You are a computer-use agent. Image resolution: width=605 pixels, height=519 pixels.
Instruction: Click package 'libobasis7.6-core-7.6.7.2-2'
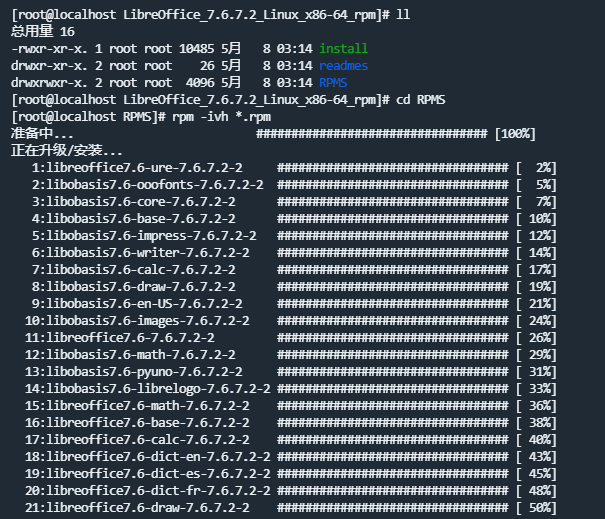pyautogui.click(x=141, y=201)
